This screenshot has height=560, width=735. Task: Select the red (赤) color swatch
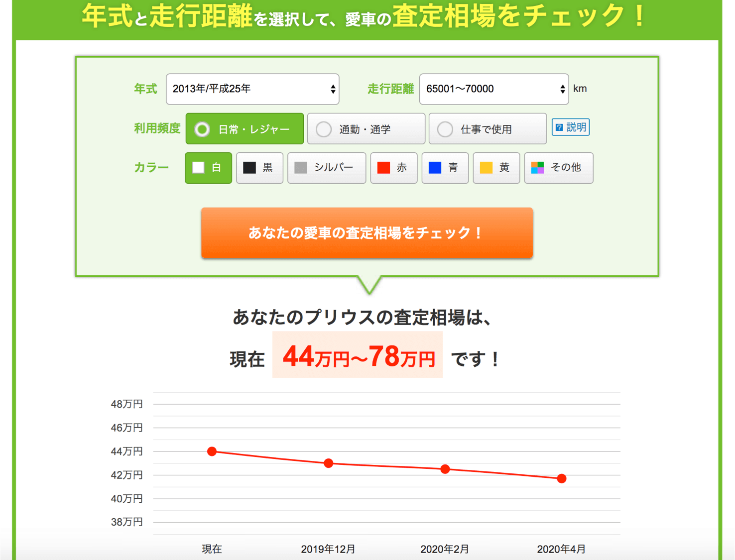(393, 168)
